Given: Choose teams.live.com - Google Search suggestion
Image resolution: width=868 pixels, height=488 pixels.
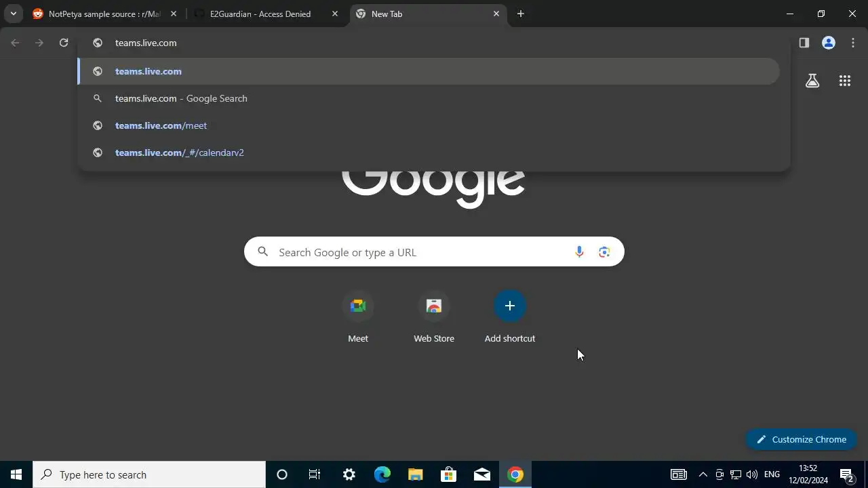Looking at the screenshot, I should click(429, 98).
